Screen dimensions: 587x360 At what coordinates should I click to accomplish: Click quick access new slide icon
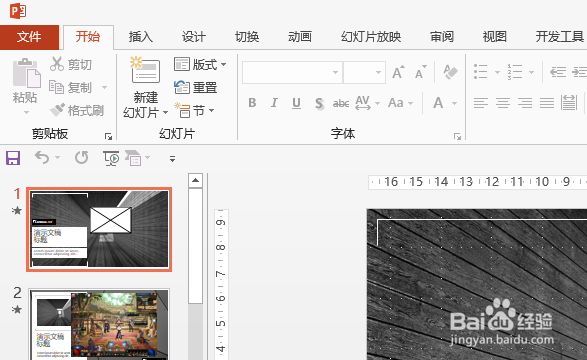coord(133,158)
